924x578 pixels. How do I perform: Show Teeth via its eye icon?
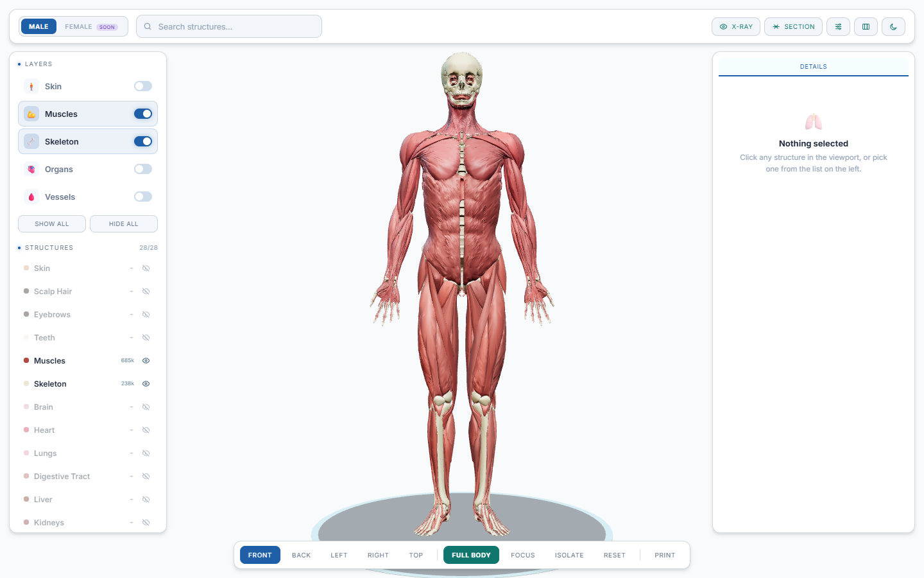[x=146, y=338]
